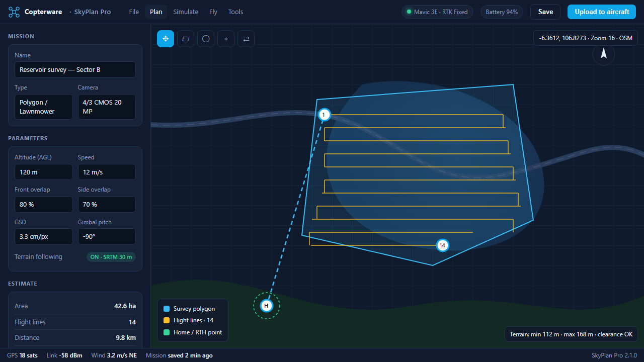Viewport: 644px width, 362px height.
Task: Open the File menu
Action: [x=134, y=12]
